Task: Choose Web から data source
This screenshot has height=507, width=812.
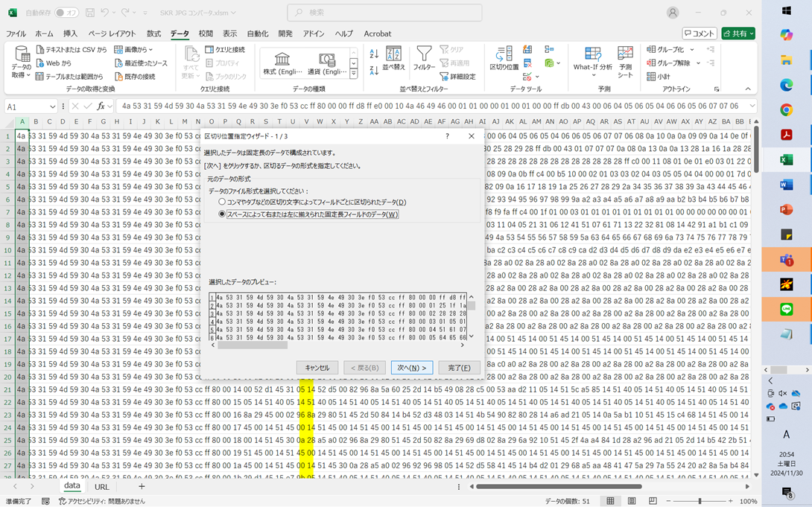Action: point(54,63)
